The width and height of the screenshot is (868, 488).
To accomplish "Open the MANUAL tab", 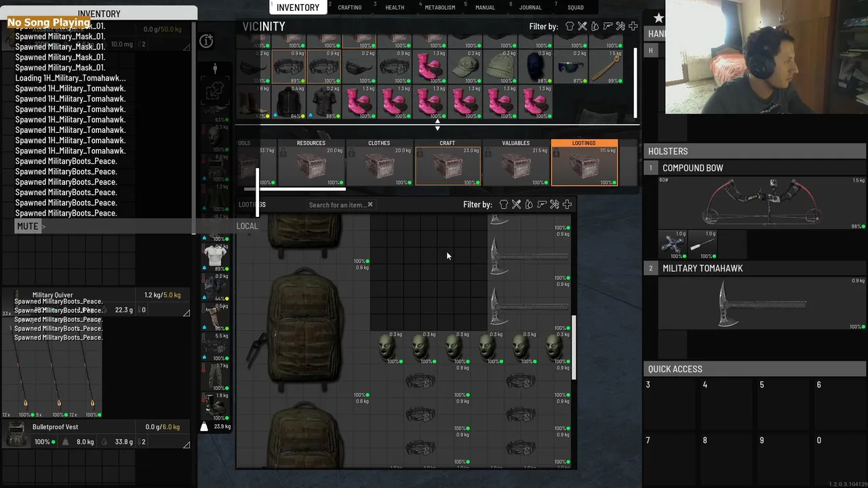I will [x=485, y=7].
